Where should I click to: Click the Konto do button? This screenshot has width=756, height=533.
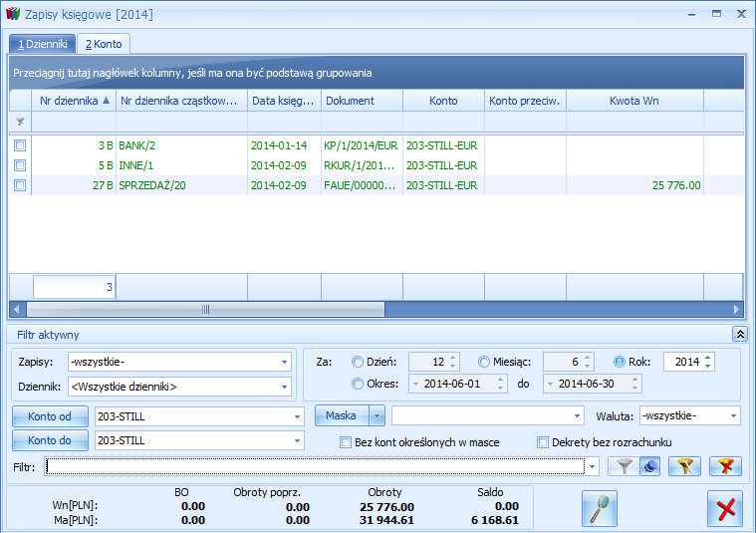(50, 440)
